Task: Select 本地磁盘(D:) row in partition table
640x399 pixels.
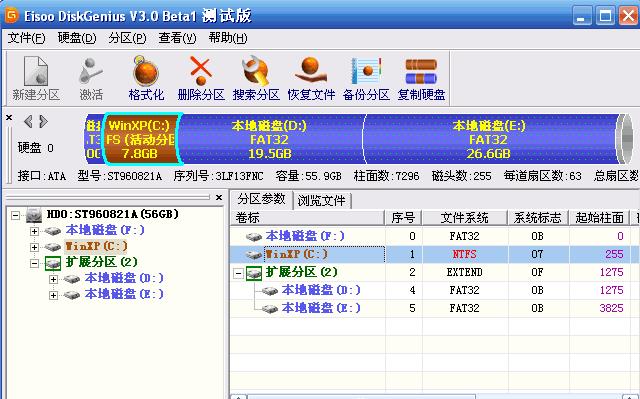Action: click(435, 290)
